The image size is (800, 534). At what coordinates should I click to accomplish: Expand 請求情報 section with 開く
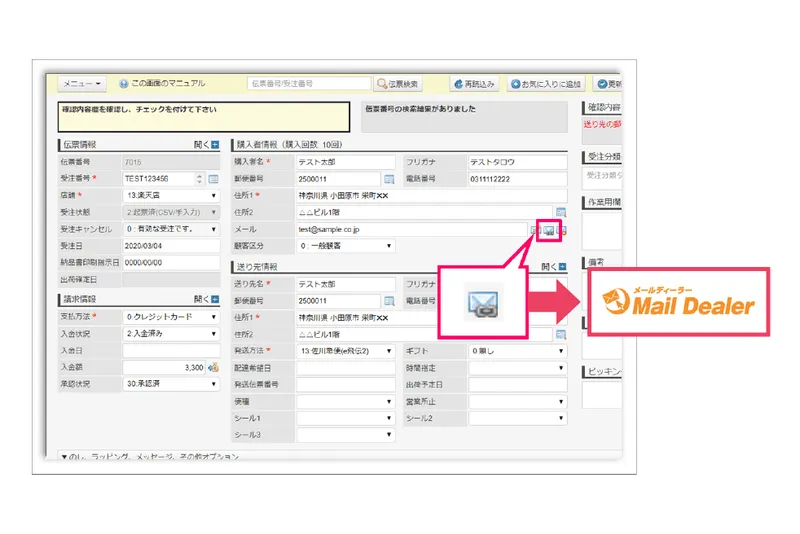click(207, 299)
